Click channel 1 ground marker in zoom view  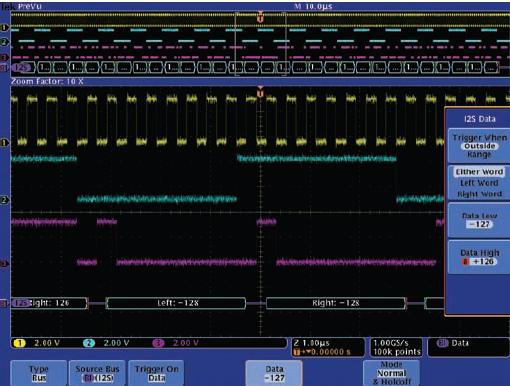tap(4, 143)
